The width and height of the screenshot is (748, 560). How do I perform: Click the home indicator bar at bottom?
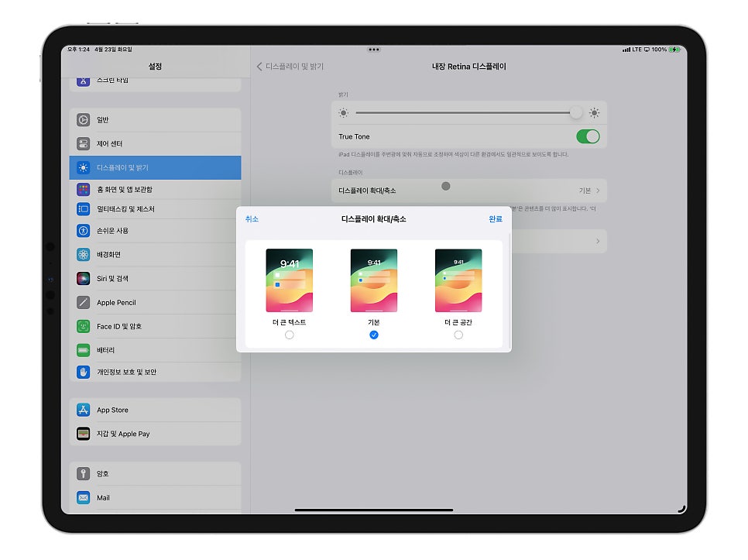click(x=373, y=510)
